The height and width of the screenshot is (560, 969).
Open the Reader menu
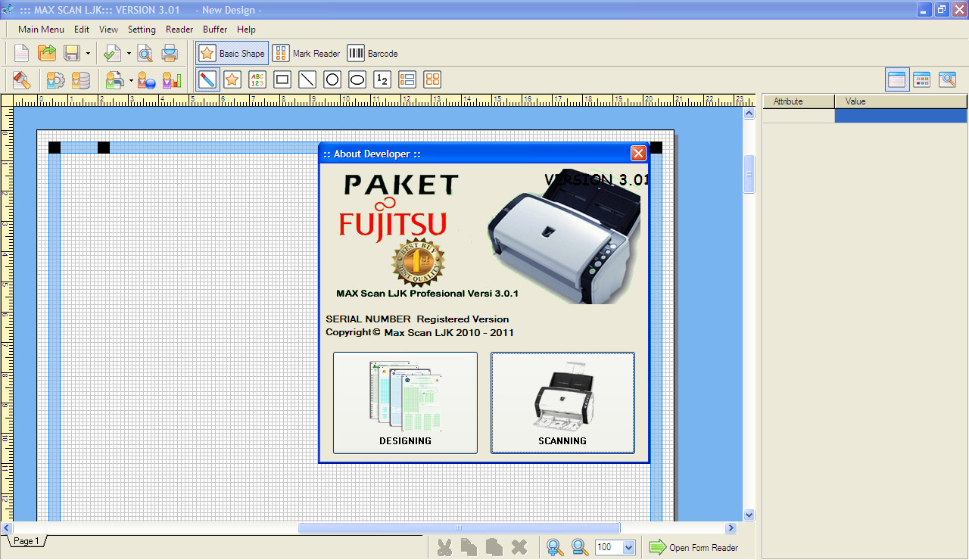tap(179, 30)
